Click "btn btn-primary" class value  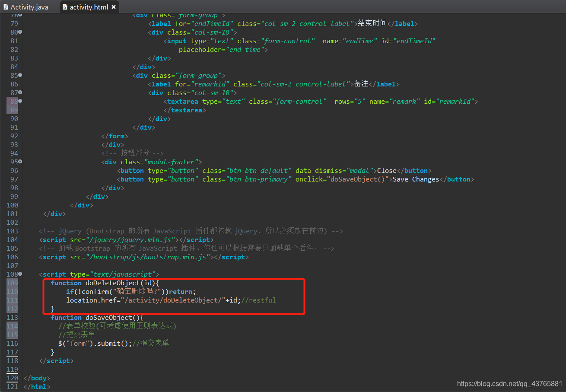pos(258,179)
